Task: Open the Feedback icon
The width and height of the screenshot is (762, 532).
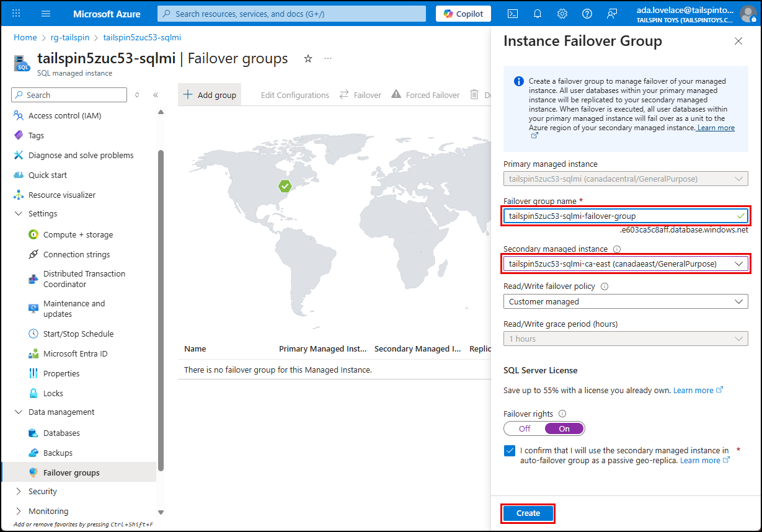Action: coord(611,13)
